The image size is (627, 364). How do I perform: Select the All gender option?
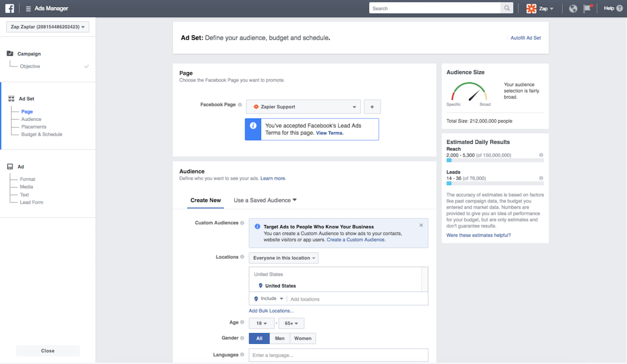click(259, 338)
